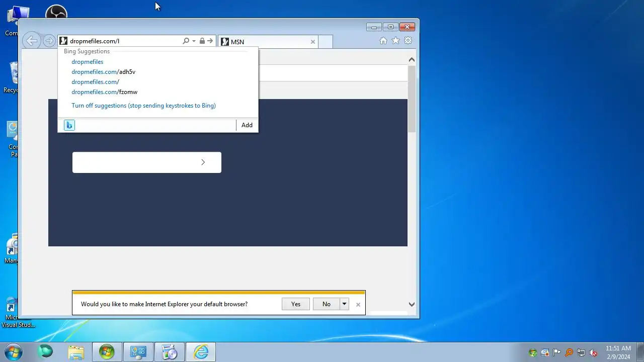Select suggestion dropmefiles.com/fzomw

[x=104, y=92]
